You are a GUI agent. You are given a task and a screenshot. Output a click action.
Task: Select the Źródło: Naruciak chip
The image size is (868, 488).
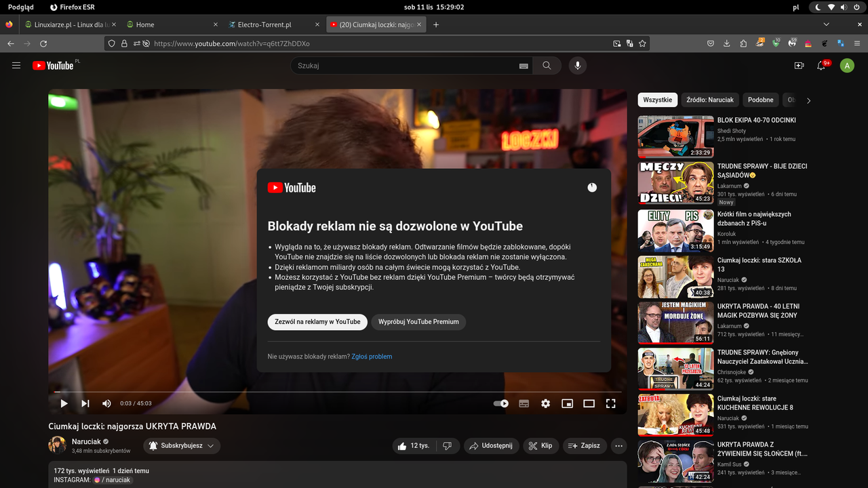click(710, 100)
